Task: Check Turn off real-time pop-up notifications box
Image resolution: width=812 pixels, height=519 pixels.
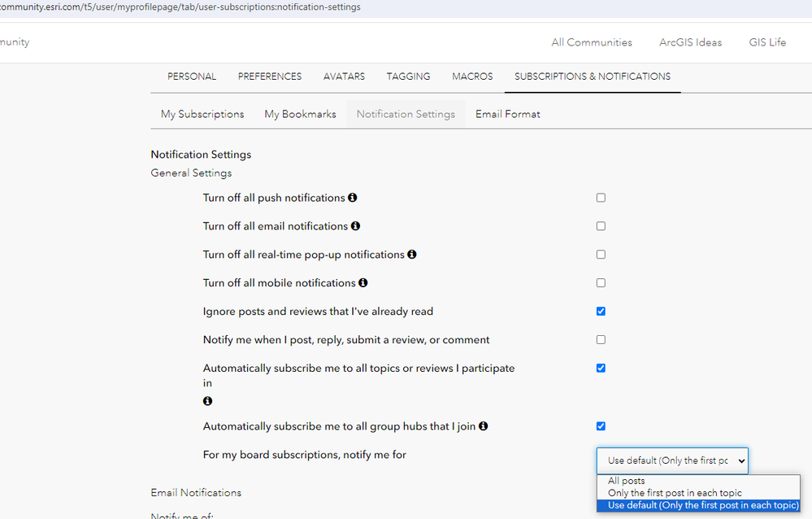Action: tap(601, 255)
